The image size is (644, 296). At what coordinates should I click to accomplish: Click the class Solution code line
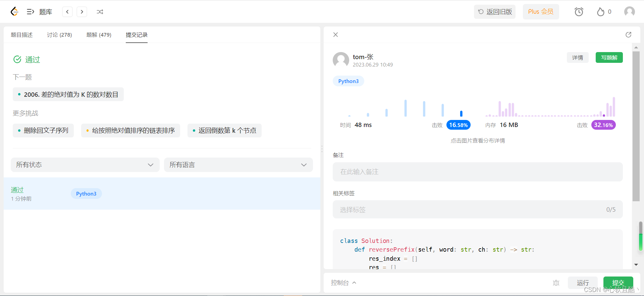[366, 241]
